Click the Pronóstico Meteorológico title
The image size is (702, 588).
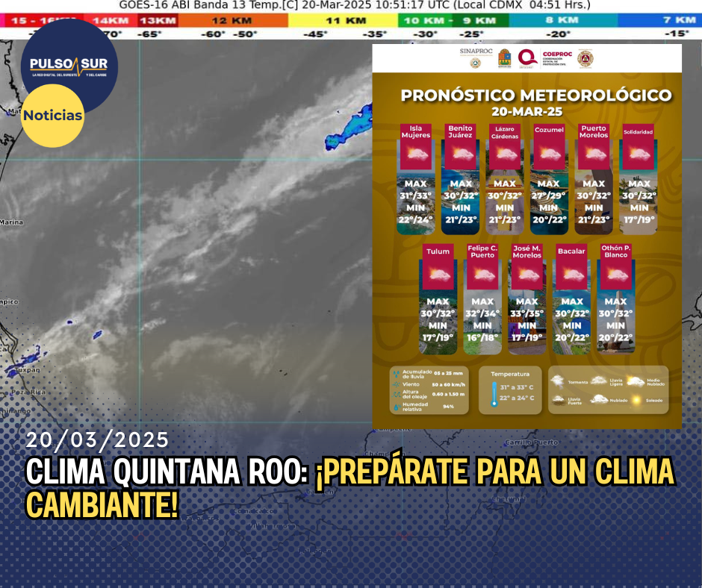click(535, 96)
